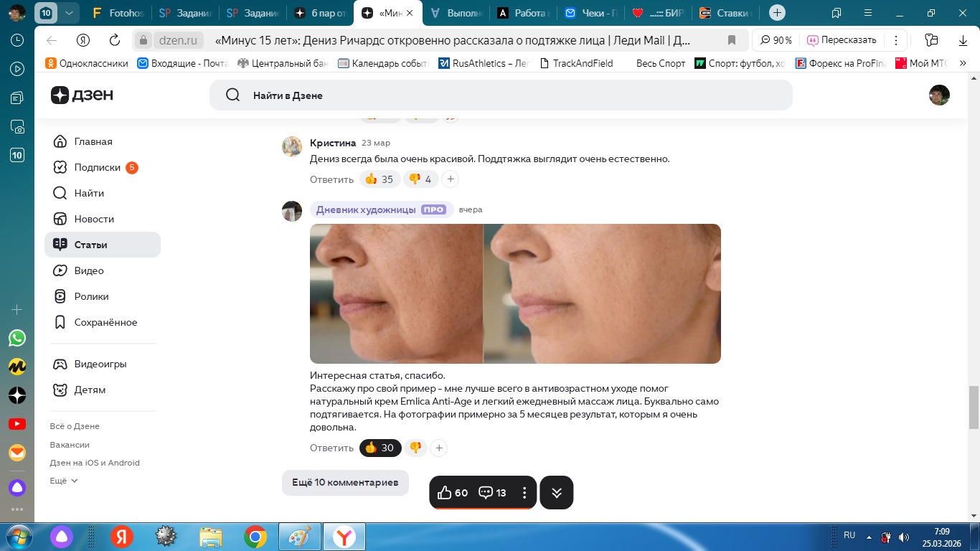The image size is (980, 551).
Task: Reload the page with refresh icon
Action: point(115,40)
